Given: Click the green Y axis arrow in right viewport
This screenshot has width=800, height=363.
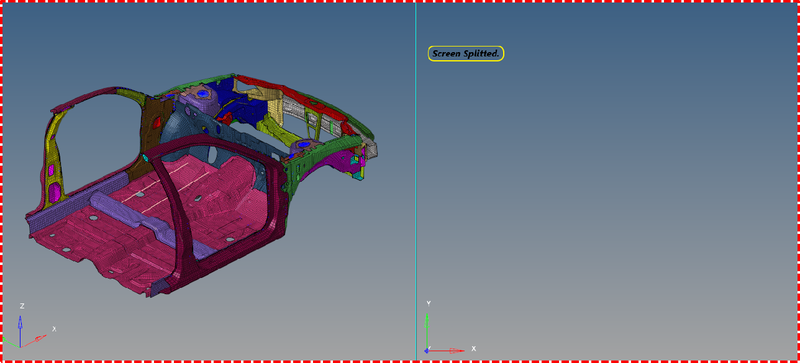Looking at the screenshot, I should click(427, 331).
